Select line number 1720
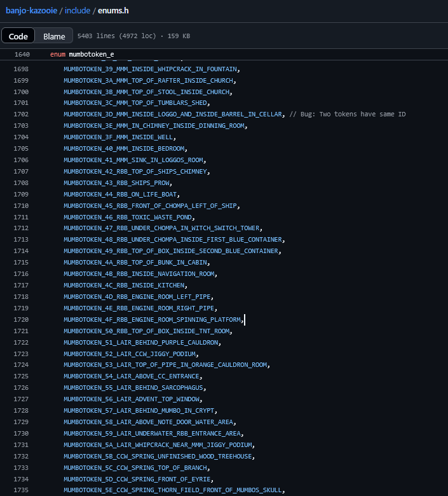The height and width of the screenshot is (496, 448). 21,319
